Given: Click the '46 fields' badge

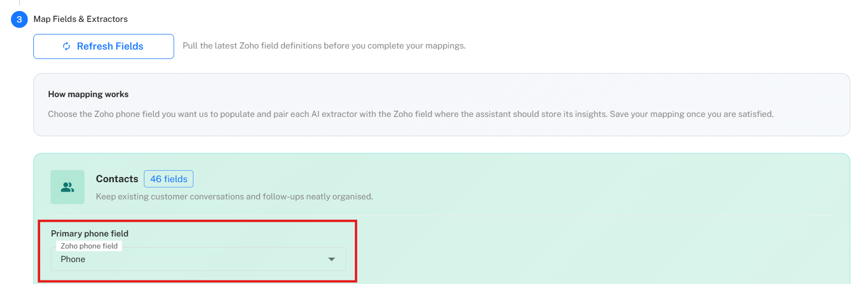Looking at the screenshot, I should pyautogui.click(x=168, y=179).
